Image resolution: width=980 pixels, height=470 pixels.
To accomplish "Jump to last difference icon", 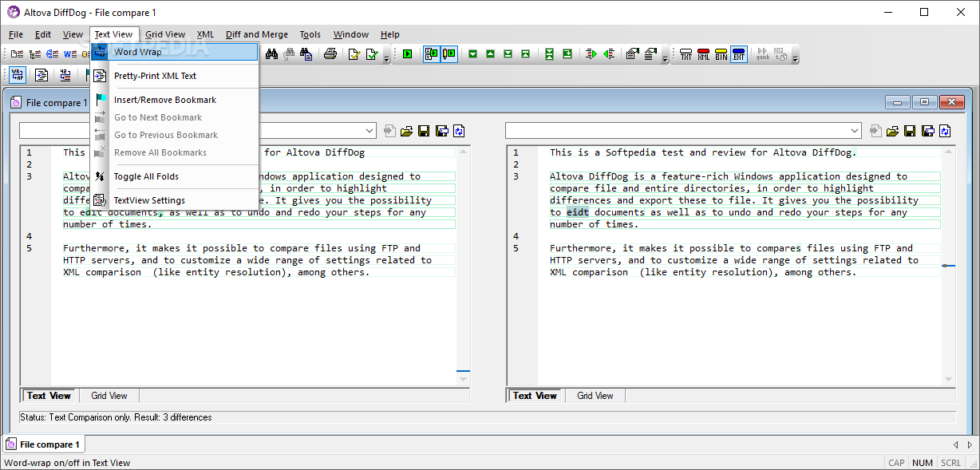I will click(x=508, y=54).
